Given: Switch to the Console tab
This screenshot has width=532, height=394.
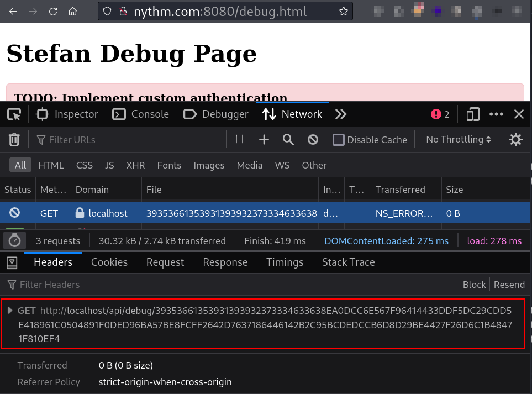Looking at the screenshot, I should tap(141, 114).
